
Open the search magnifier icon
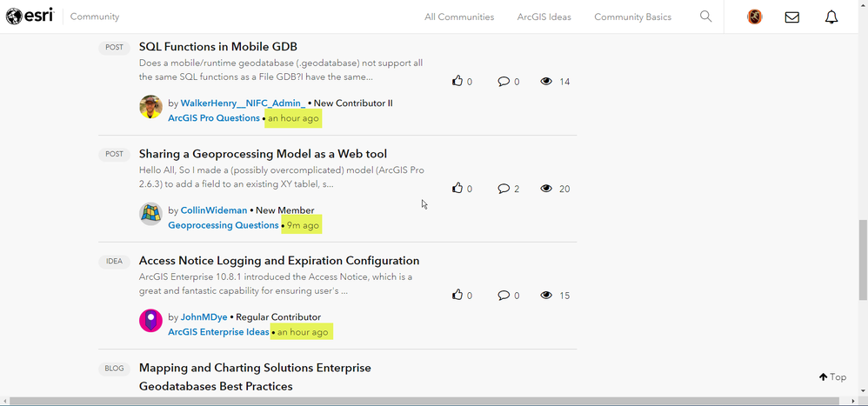(705, 17)
